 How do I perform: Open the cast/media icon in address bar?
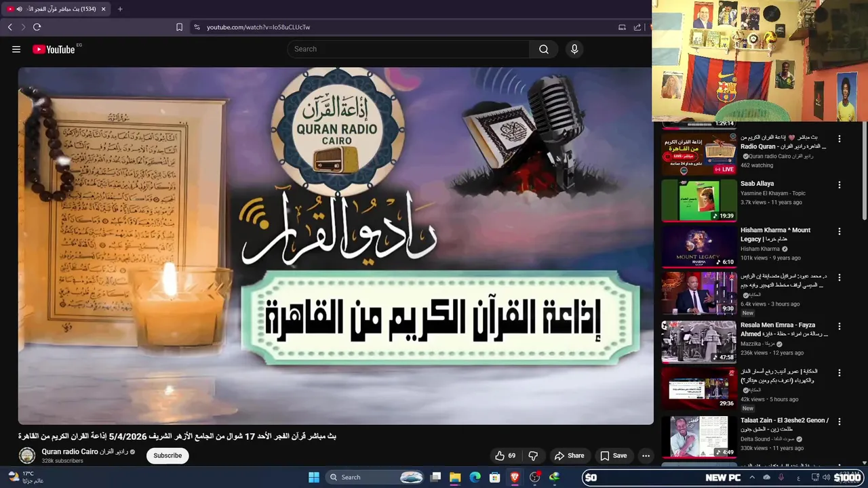point(622,27)
